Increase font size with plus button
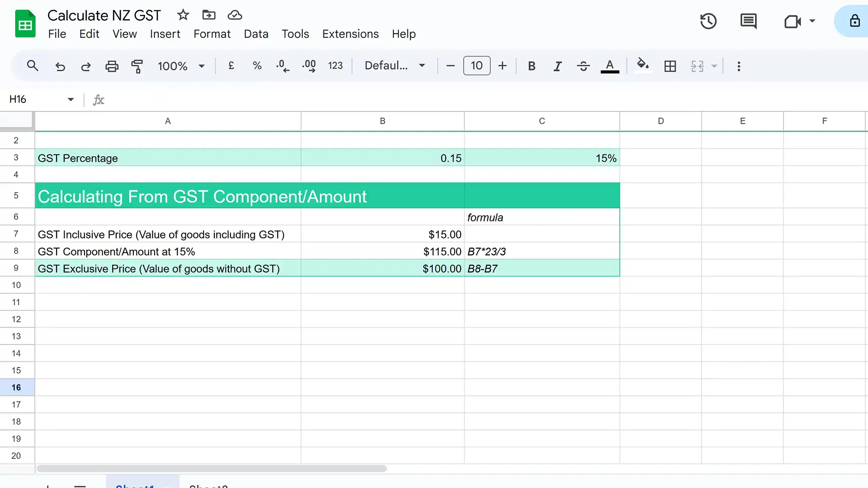This screenshot has height=488, width=868. [502, 66]
